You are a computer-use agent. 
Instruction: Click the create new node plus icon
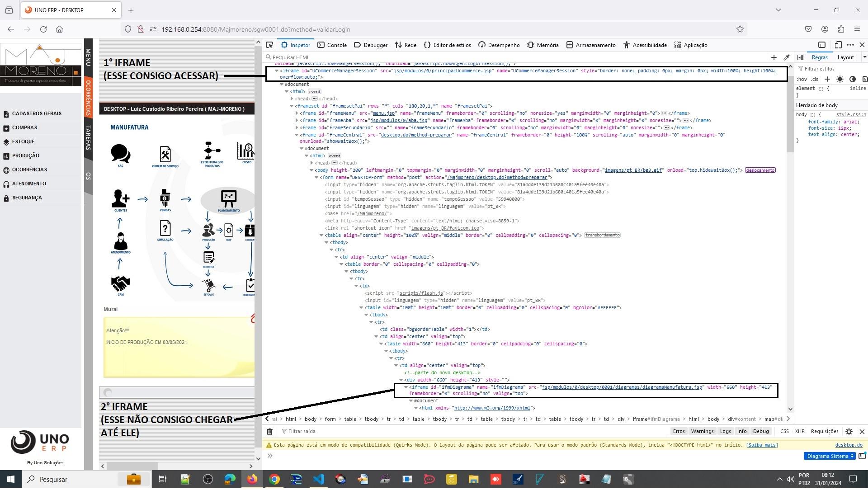click(x=774, y=57)
